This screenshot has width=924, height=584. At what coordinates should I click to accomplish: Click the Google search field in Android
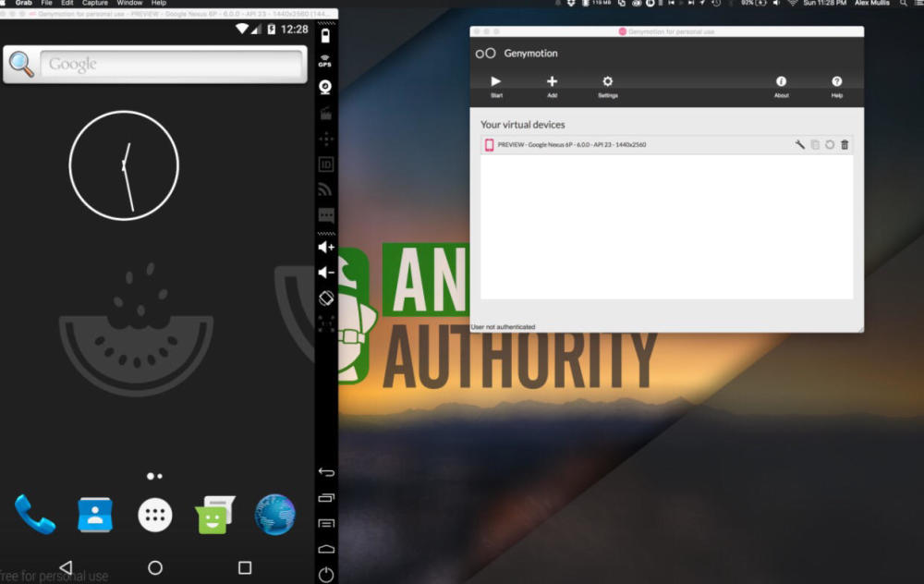click(x=171, y=64)
